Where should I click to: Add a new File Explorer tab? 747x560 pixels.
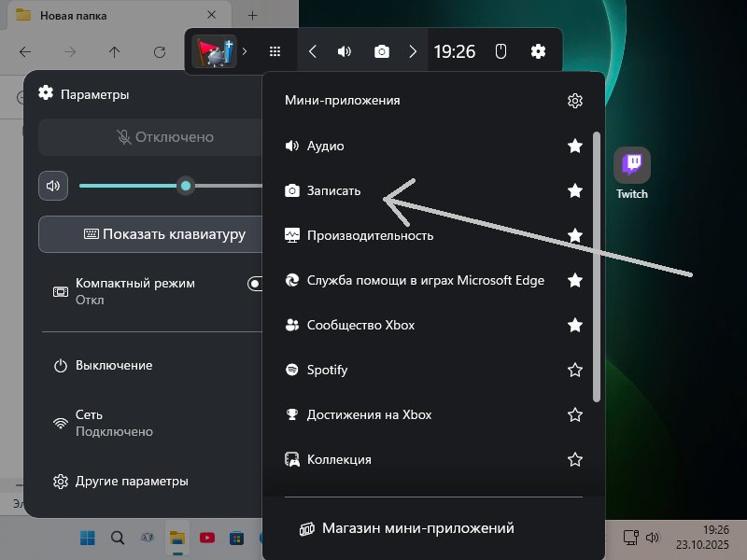point(252,16)
